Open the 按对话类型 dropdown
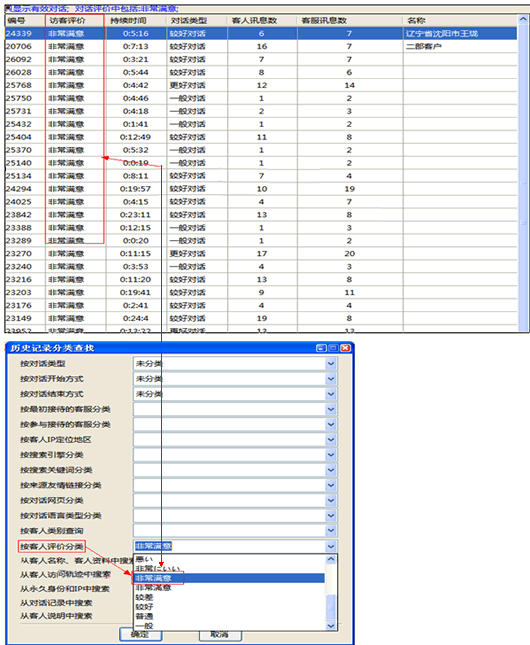This screenshot has width=530, height=645. 331,364
